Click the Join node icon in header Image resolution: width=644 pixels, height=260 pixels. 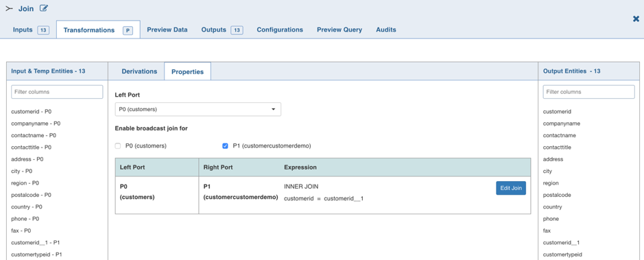click(x=9, y=8)
